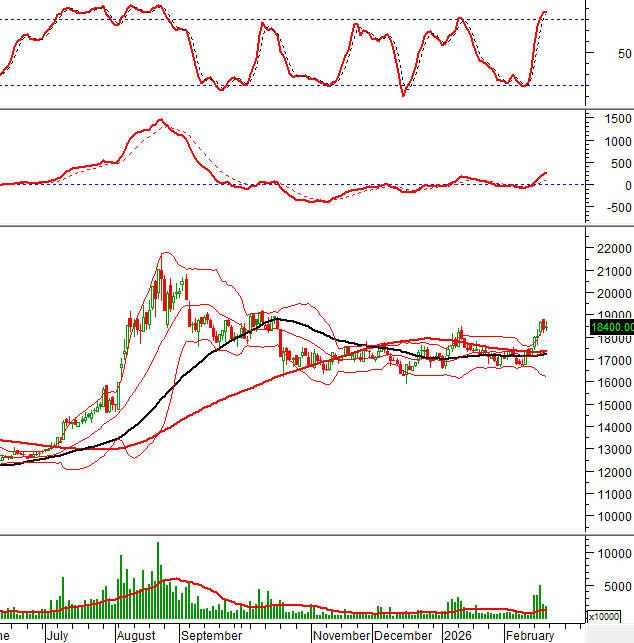The image size is (634, 643).
Task: Select November on the time axis
Action: 341,635
